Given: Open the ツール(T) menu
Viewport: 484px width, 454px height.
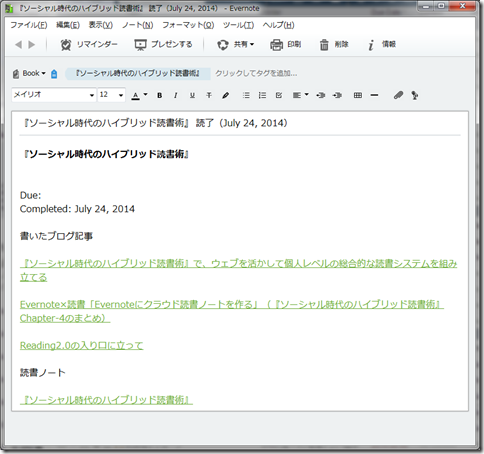Looking at the screenshot, I should coord(238,25).
